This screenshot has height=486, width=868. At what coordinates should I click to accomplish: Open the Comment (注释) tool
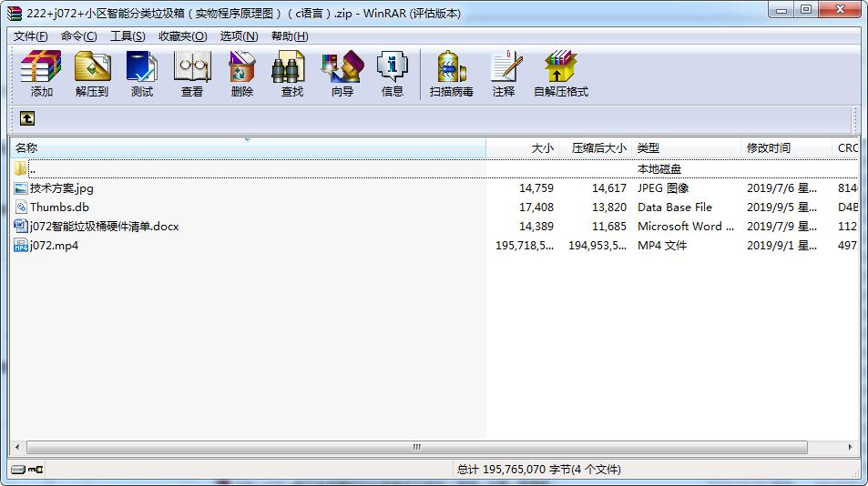(505, 74)
